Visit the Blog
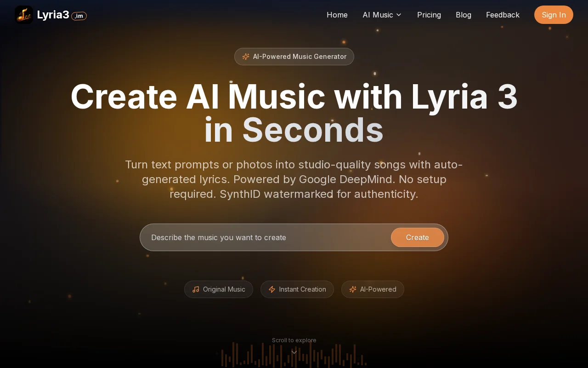 coord(464,15)
